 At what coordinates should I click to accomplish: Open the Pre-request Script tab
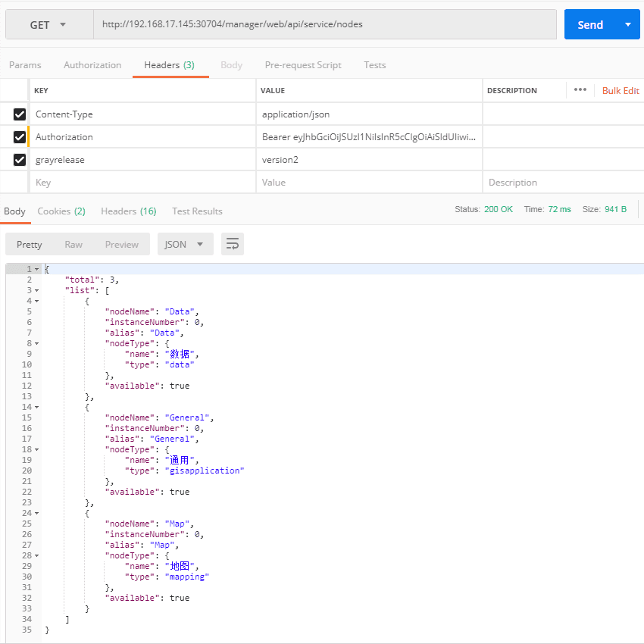coord(302,65)
